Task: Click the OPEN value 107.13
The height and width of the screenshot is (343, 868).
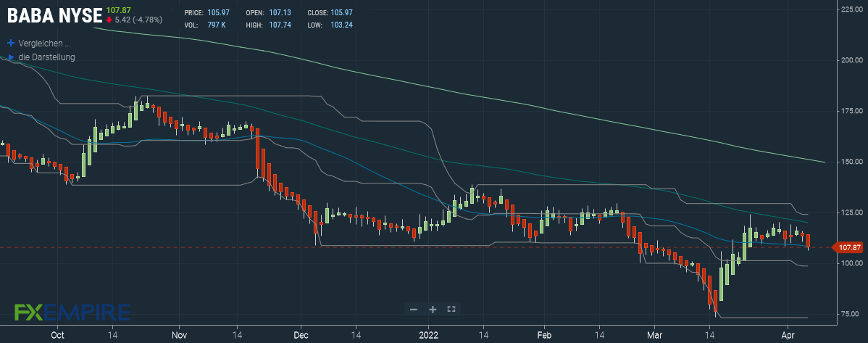Action: 280,12
